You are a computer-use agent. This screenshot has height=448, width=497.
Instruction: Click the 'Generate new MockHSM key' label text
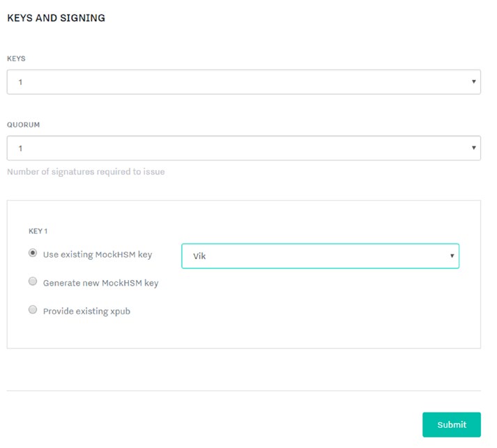pyautogui.click(x=100, y=284)
